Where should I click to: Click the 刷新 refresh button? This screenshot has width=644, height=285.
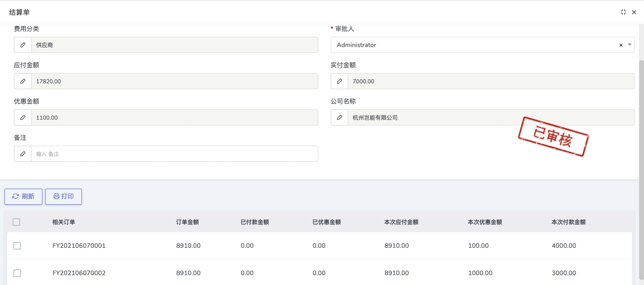pos(23,196)
